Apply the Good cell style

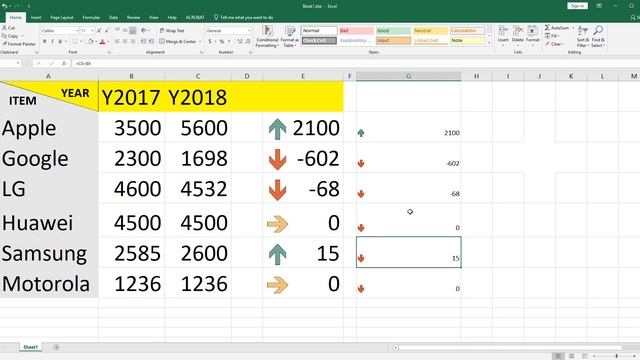393,31
